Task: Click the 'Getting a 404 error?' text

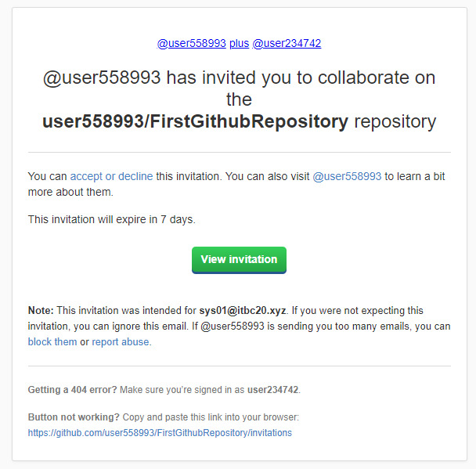Action: (x=72, y=390)
